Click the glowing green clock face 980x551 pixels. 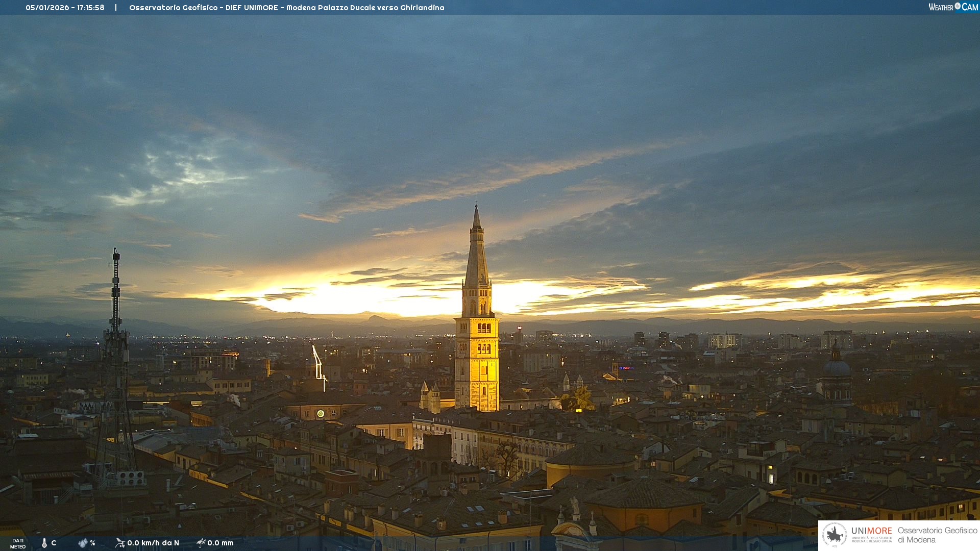(321, 413)
